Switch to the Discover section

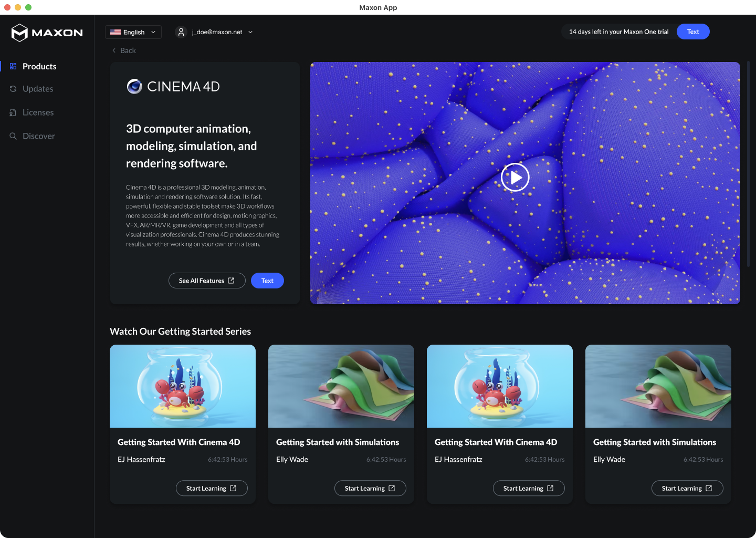pyautogui.click(x=38, y=136)
